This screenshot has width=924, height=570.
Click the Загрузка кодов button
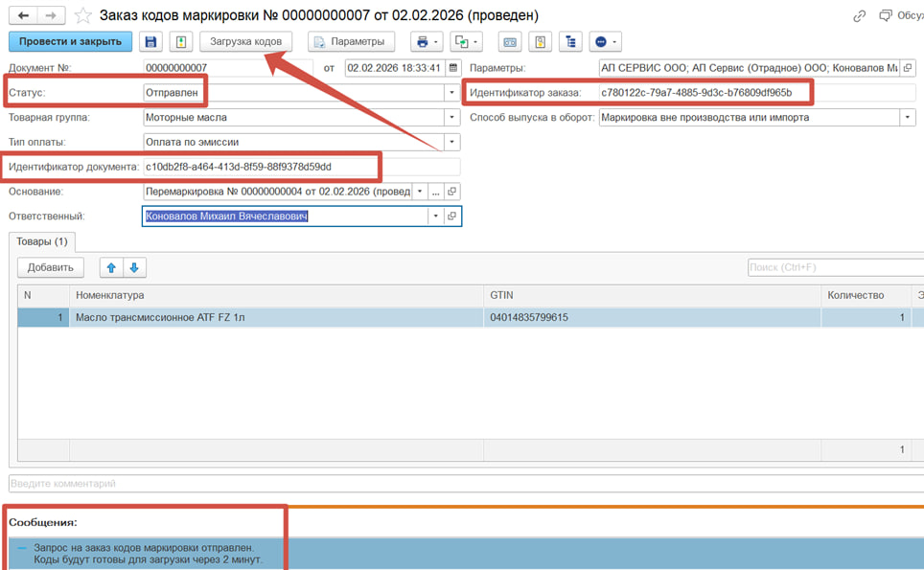[x=246, y=41]
